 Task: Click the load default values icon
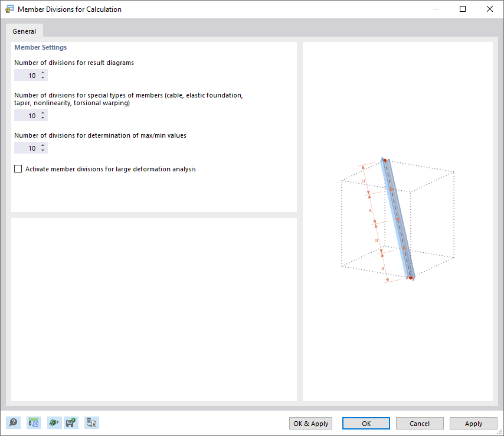(54, 422)
